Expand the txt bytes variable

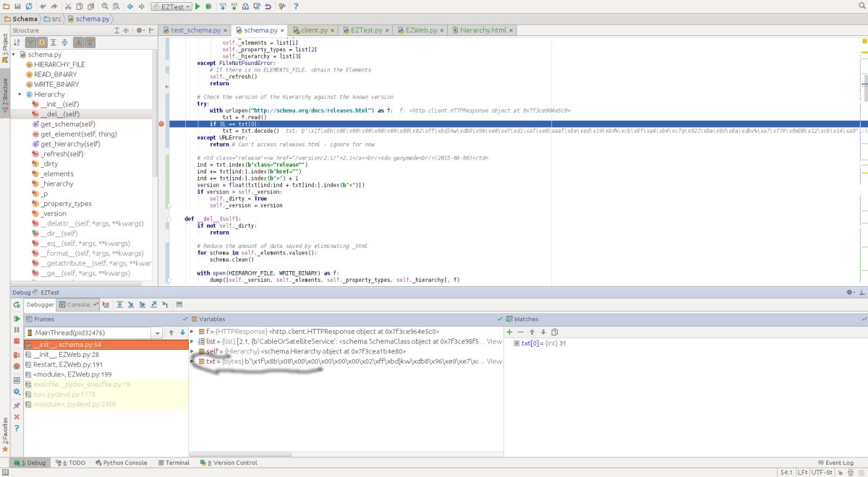tap(192, 361)
